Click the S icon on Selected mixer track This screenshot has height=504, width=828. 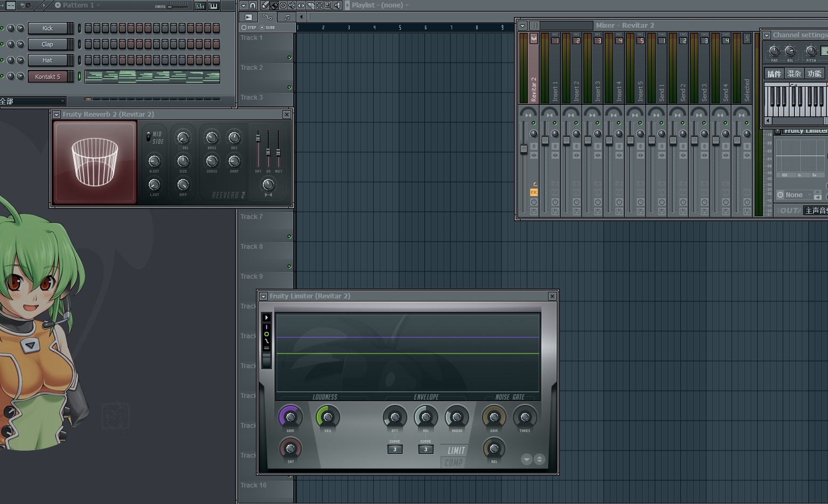pyautogui.click(x=747, y=38)
